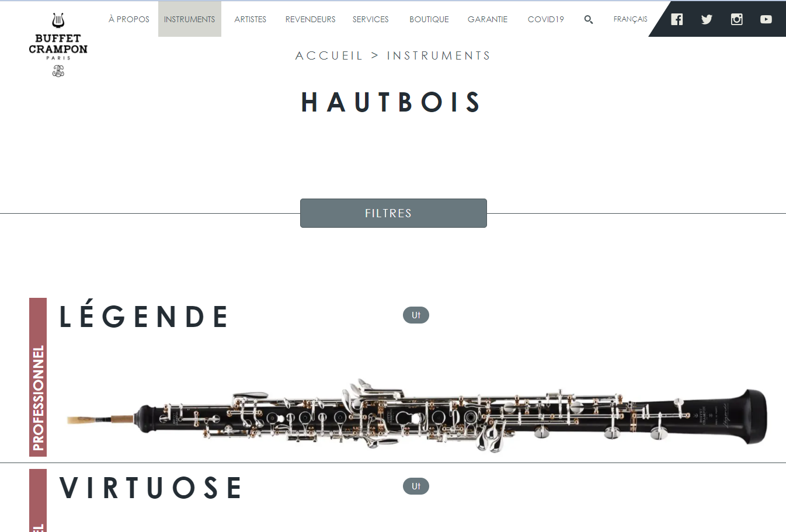Open the COVID19 page
786x532 pixels.
[x=545, y=19]
